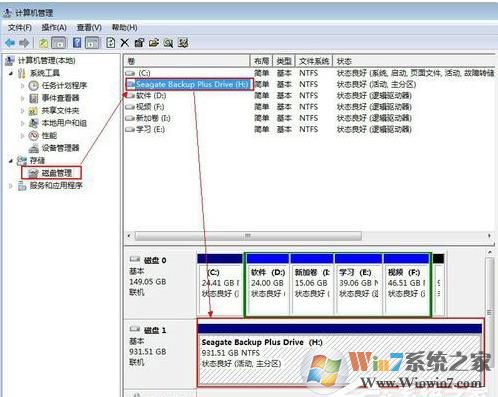Viewport: 498px width, 397px height.
Task: Click the black X delete icon
Action: pyautogui.click(x=125, y=43)
